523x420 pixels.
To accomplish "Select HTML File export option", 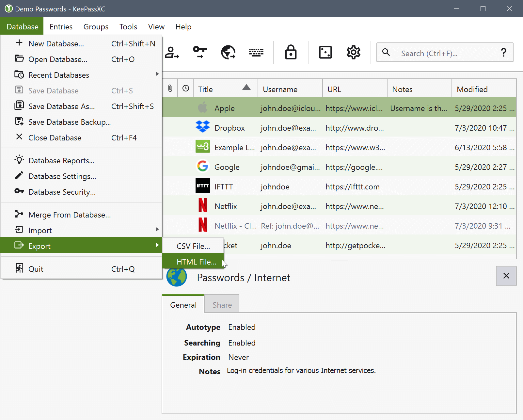I will pyautogui.click(x=196, y=262).
